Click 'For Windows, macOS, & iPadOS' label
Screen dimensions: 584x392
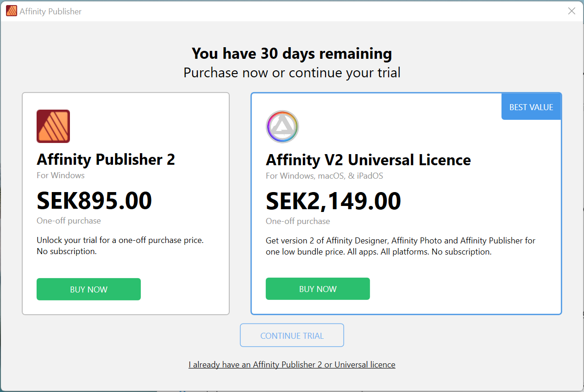coord(324,176)
